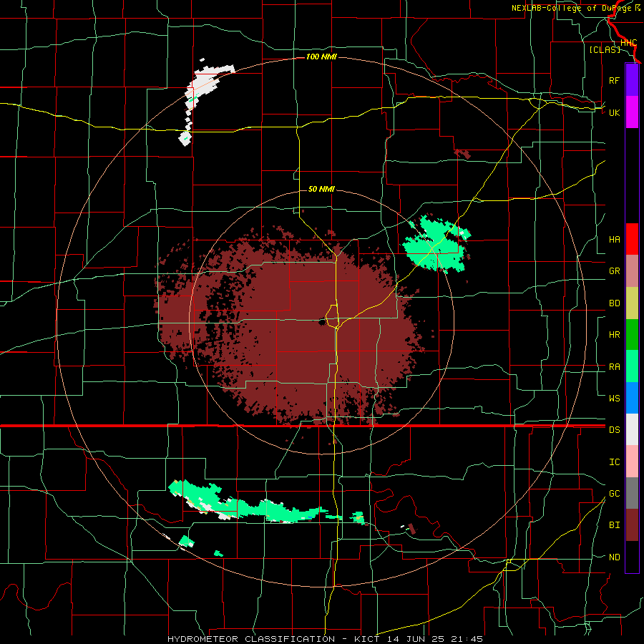Click the [CLAS] text above the legend
This screenshot has width=644, height=644.
(605, 50)
